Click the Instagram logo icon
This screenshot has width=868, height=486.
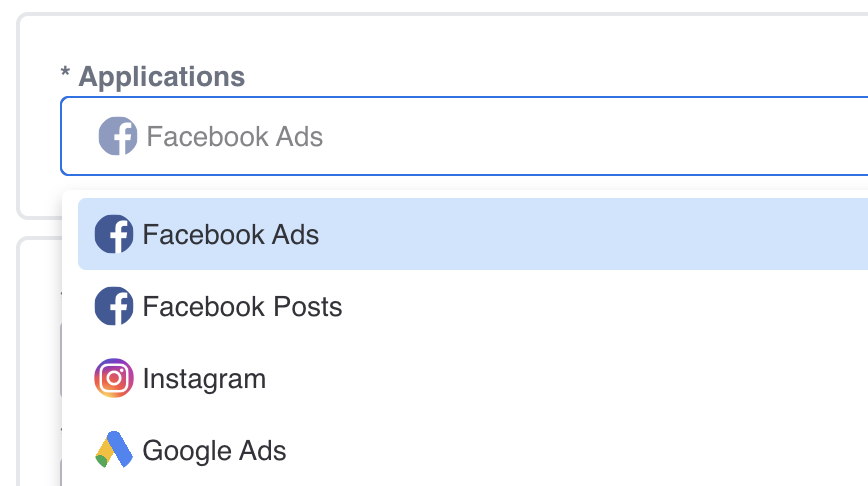114,378
